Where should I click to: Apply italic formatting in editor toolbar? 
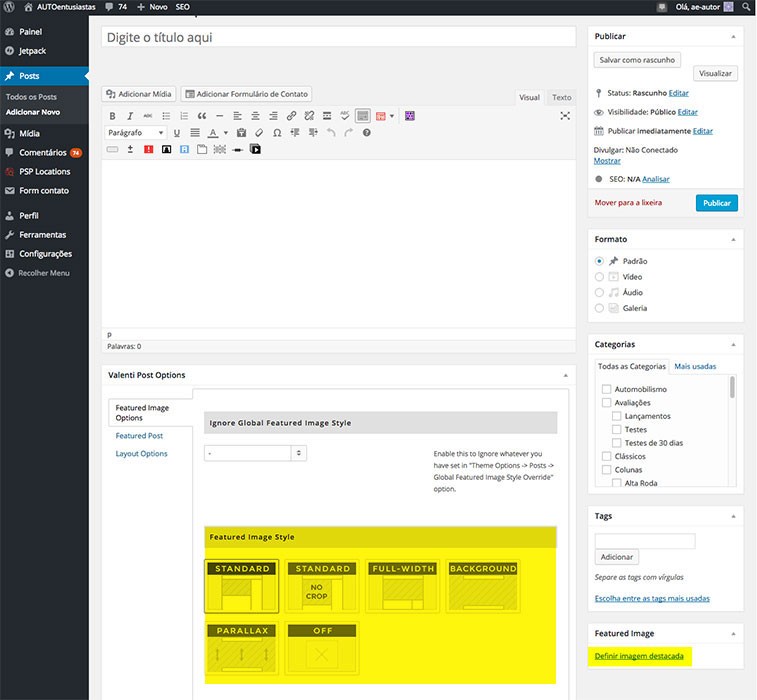(130, 116)
